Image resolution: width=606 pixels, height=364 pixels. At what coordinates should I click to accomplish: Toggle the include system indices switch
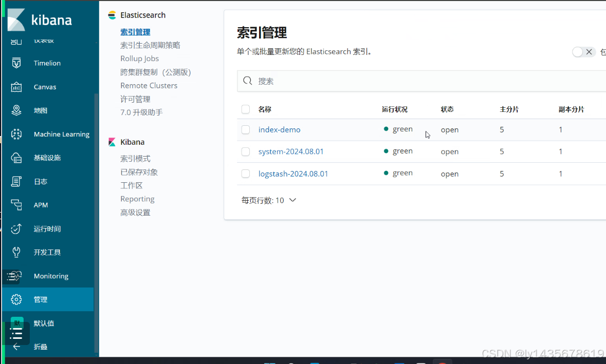(x=583, y=52)
